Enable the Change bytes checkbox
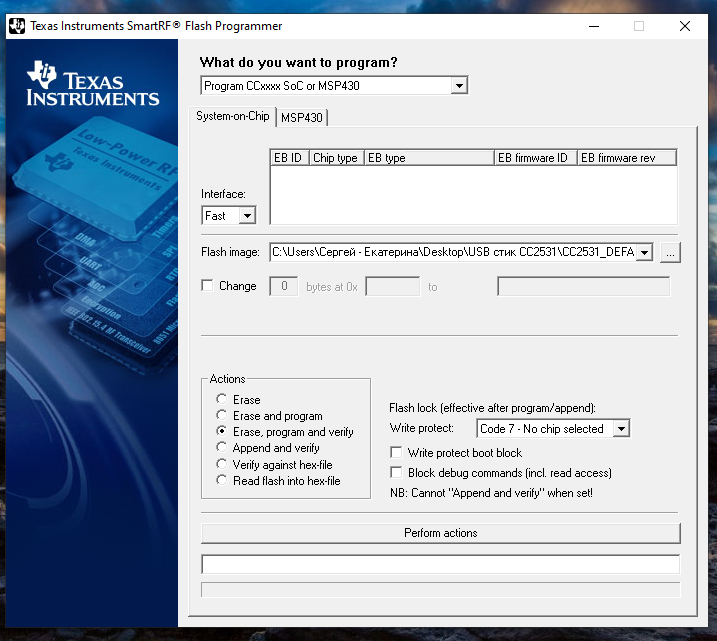This screenshot has width=717, height=641. click(207, 286)
